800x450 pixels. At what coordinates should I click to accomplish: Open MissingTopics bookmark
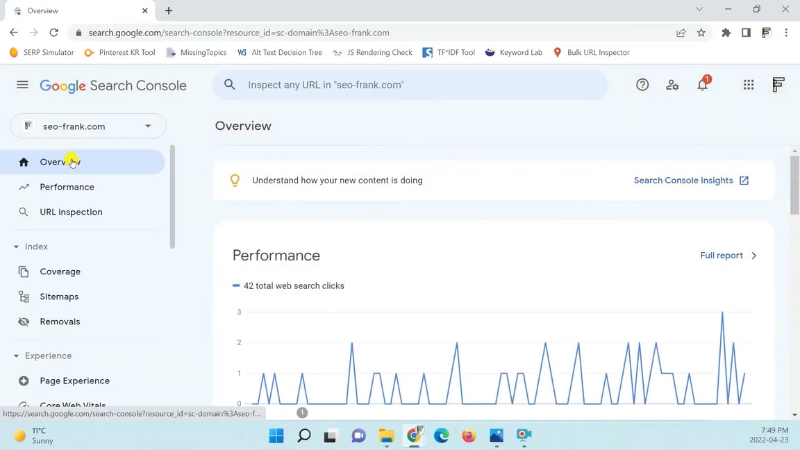pos(197,52)
